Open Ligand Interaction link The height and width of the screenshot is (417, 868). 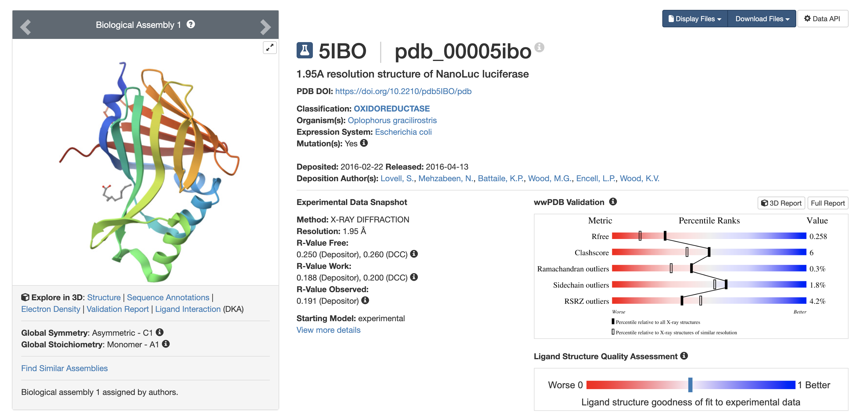pyautogui.click(x=188, y=309)
